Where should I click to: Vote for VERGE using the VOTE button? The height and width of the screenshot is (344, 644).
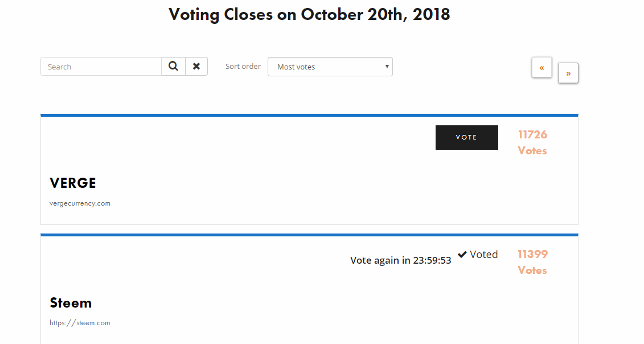(x=466, y=137)
